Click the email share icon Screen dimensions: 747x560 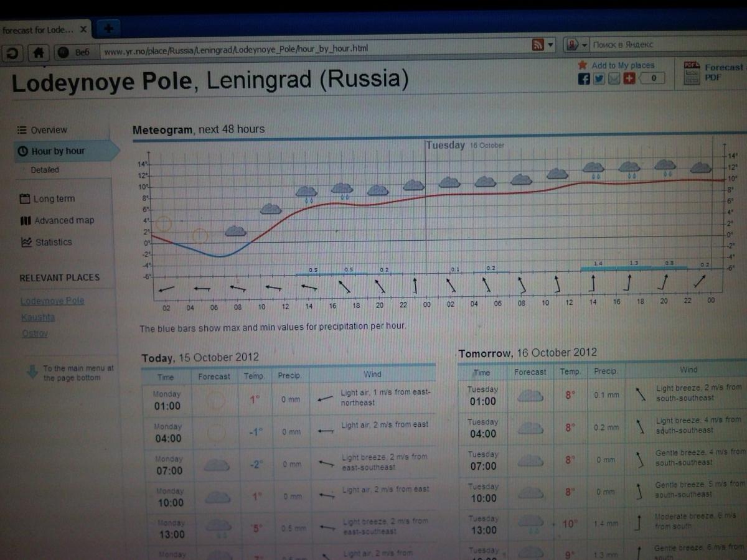614,78
